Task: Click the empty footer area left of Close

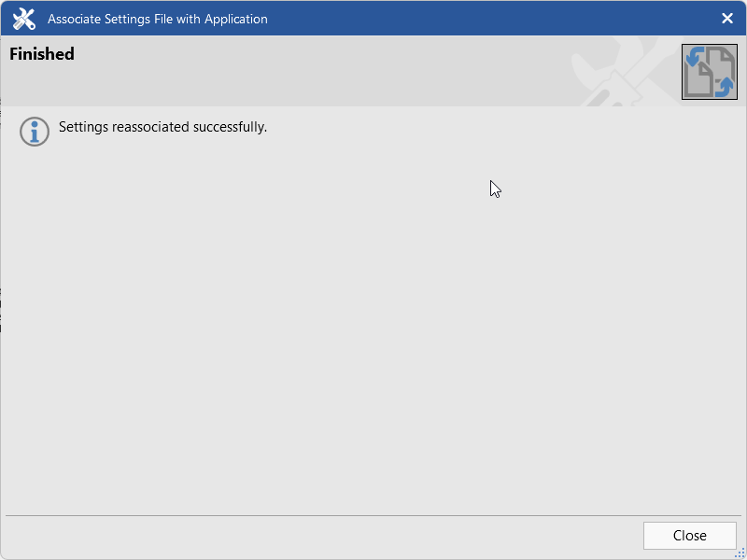Action: [x=327, y=536]
